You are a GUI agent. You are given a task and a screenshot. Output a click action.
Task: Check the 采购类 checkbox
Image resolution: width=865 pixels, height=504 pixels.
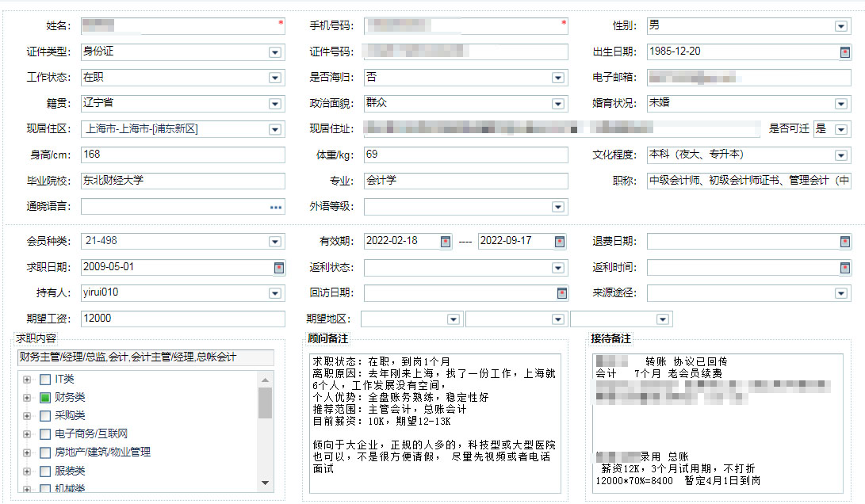click(x=45, y=416)
